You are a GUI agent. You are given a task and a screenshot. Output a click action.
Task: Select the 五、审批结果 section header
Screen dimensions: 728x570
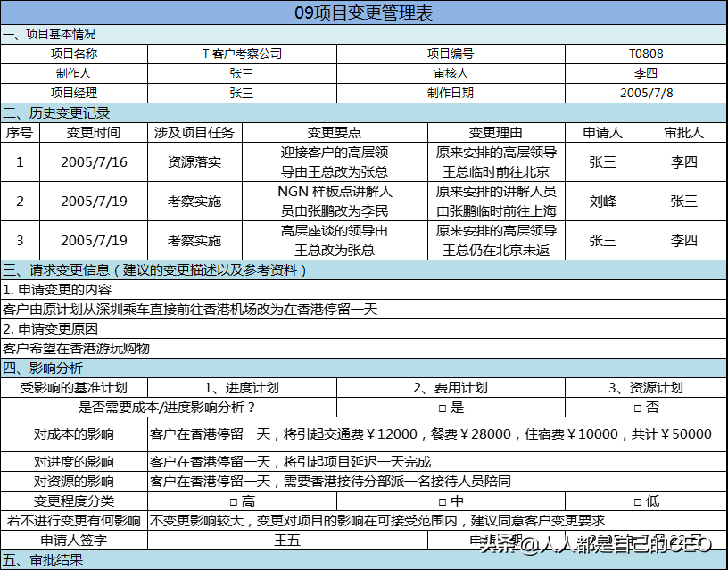point(363,560)
